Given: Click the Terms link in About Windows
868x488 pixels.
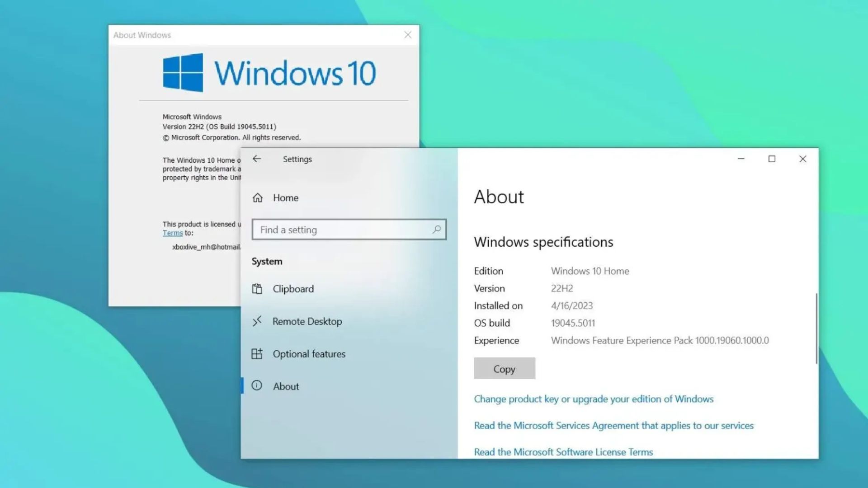Looking at the screenshot, I should tap(172, 233).
